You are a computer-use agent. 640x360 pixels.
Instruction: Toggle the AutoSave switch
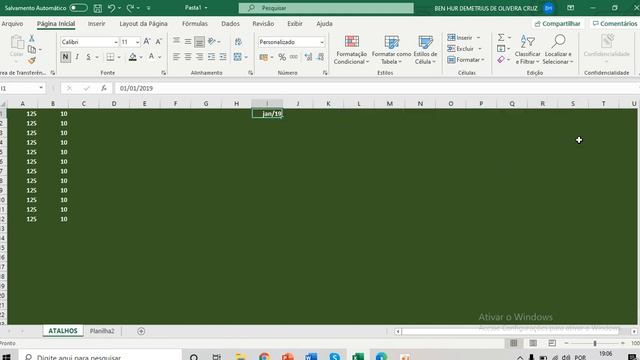[78, 8]
